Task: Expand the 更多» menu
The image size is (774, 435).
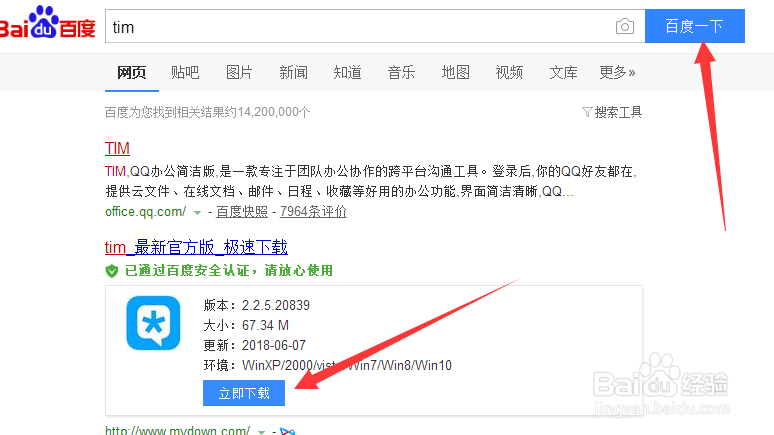Action: (617, 73)
